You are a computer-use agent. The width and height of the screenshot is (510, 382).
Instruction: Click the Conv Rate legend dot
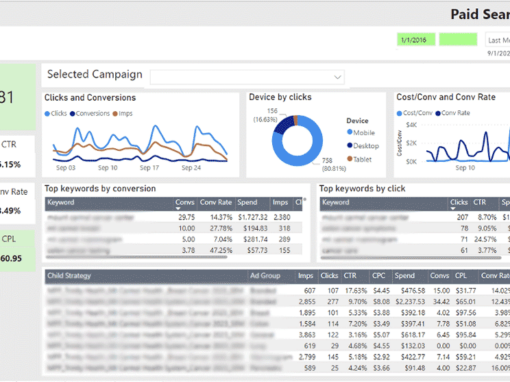(x=438, y=113)
